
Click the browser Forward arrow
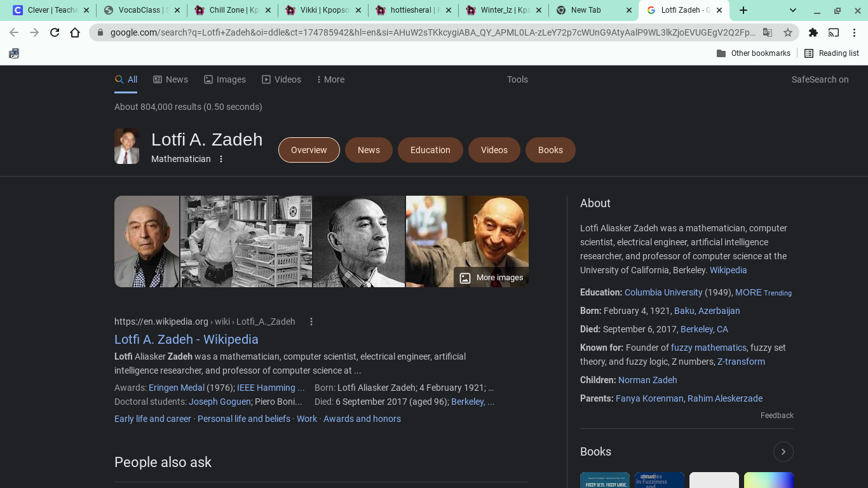(x=34, y=32)
